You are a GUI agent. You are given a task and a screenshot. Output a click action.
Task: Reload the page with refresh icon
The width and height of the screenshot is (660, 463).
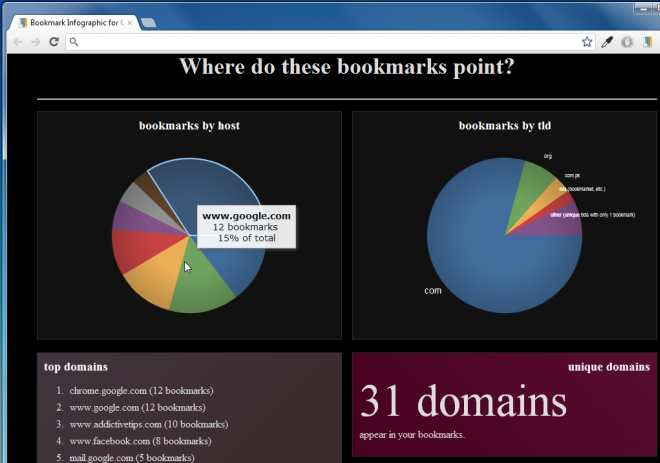click(x=54, y=42)
